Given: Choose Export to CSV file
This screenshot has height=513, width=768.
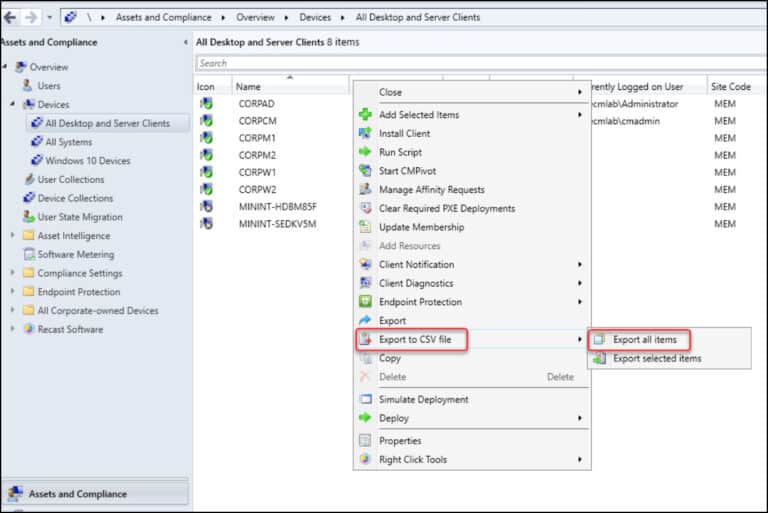Looking at the screenshot, I should pos(472,339).
